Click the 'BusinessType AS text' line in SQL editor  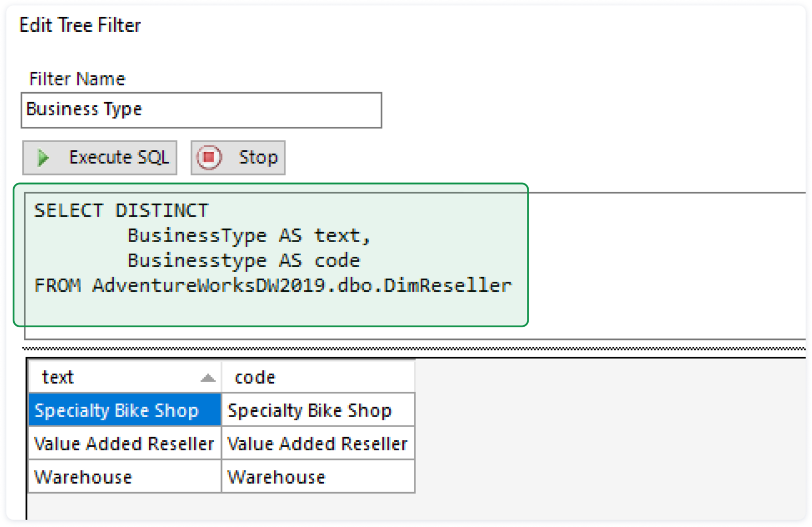[x=248, y=236]
